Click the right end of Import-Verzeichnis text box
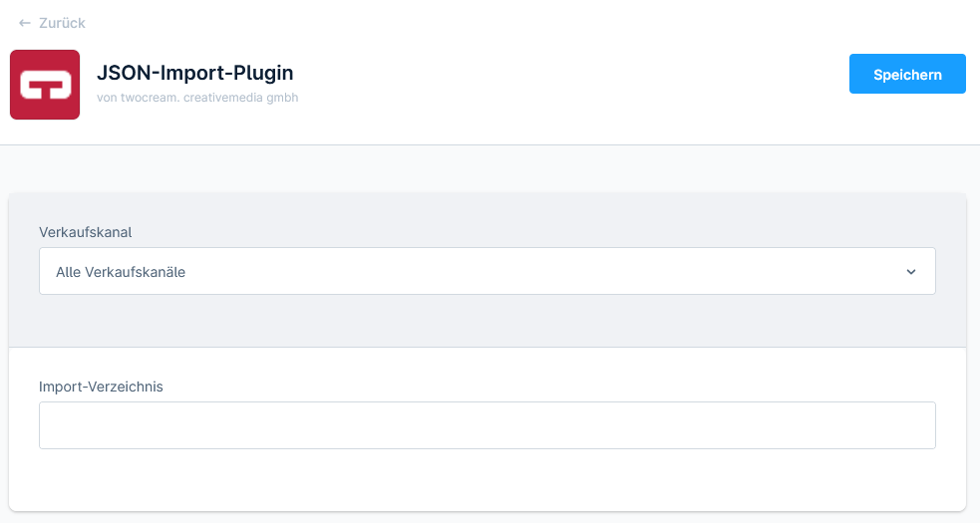The width and height of the screenshot is (980, 523). pos(922,425)
